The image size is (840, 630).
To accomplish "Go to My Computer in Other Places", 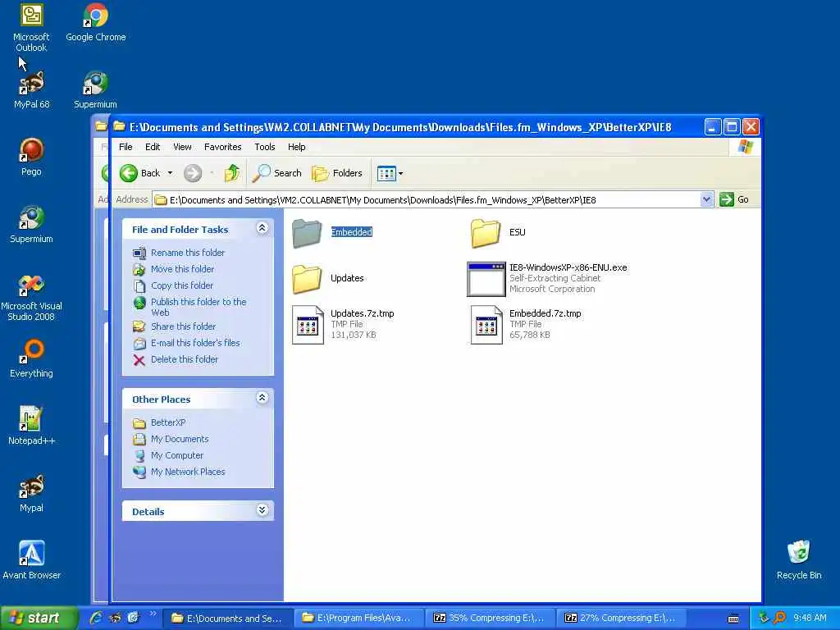I will (x=177, y=455).
